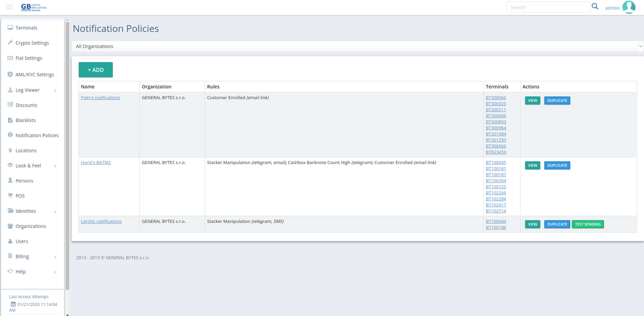Click the AML/KYC Settings shield icon
Screen dimensions: 644x316
click(10, 74)
